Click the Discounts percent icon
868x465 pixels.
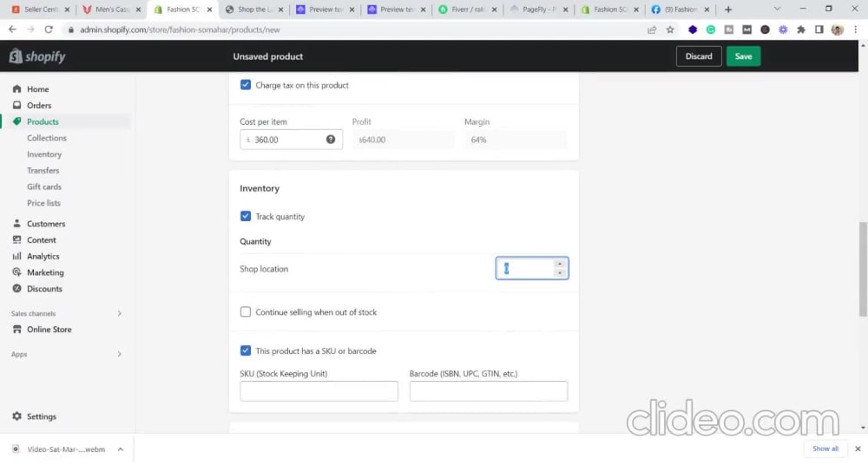[16, 288]
